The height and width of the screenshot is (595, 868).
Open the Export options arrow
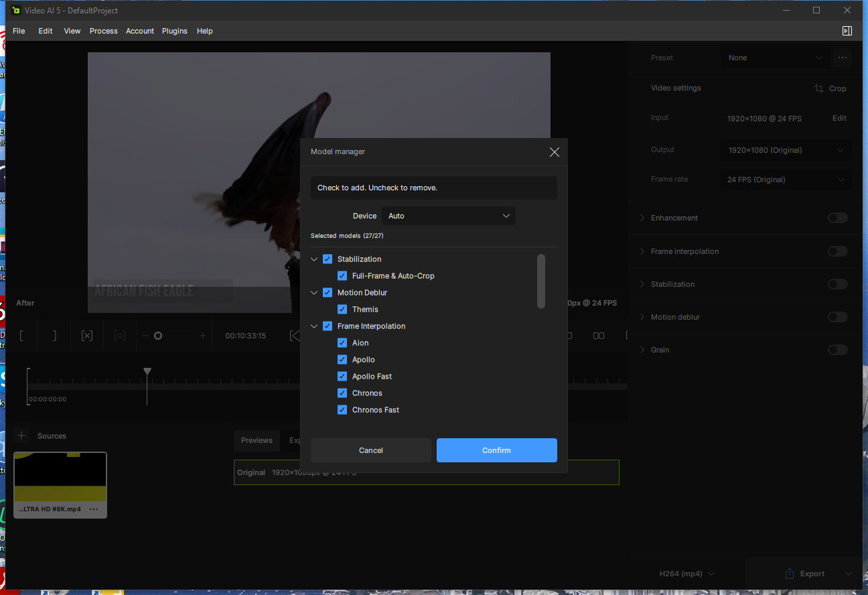pos(849,574)
